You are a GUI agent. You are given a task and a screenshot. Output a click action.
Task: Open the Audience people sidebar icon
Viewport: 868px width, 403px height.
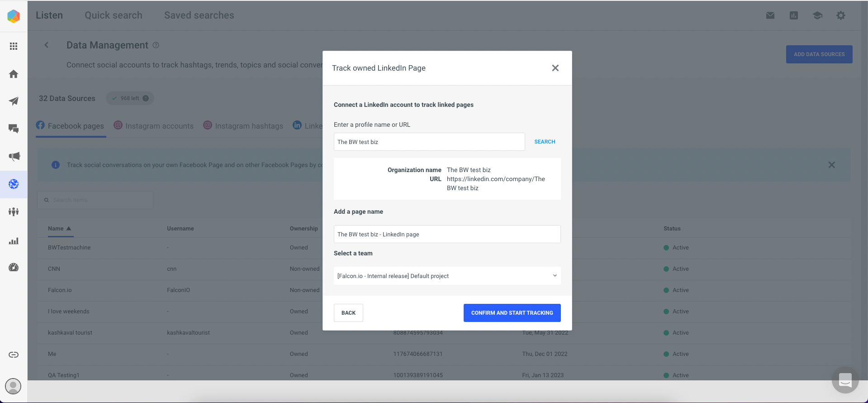14,211
